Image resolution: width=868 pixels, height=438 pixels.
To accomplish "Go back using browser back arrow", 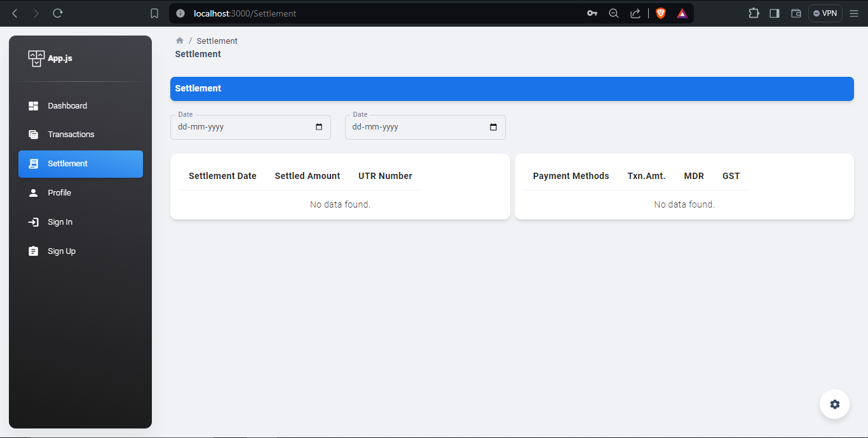I will point(15,13).
